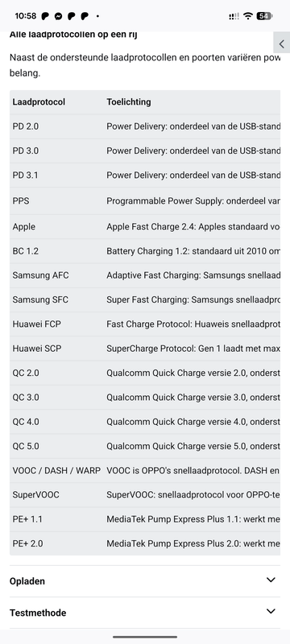Tap the battery level indicator

(x=263, y=16)
